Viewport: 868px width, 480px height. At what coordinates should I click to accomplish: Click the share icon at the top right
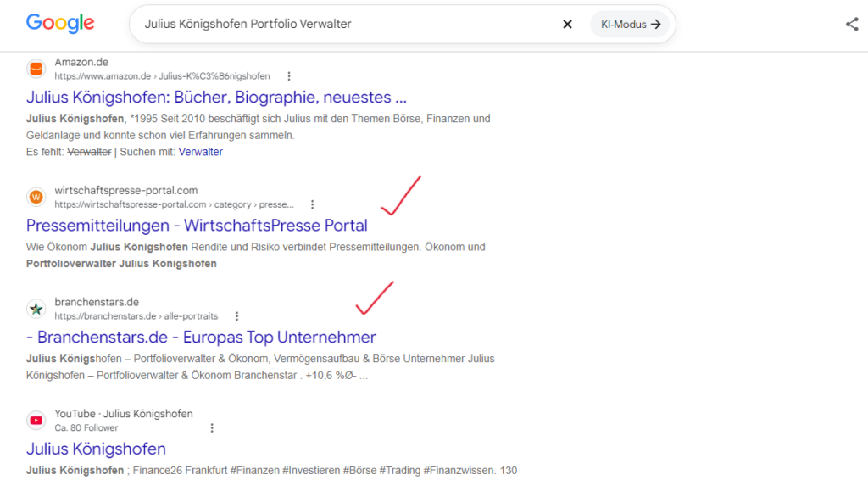[852, 24]
